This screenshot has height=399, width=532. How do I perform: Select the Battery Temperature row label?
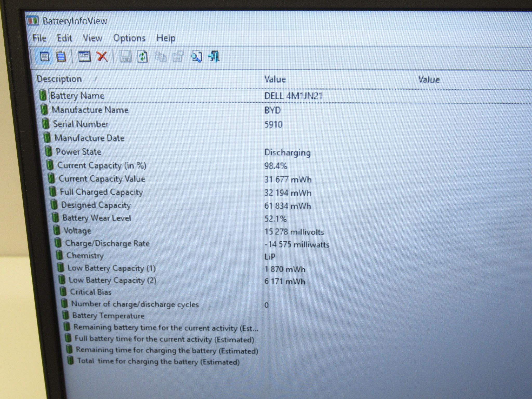(108, 316)
